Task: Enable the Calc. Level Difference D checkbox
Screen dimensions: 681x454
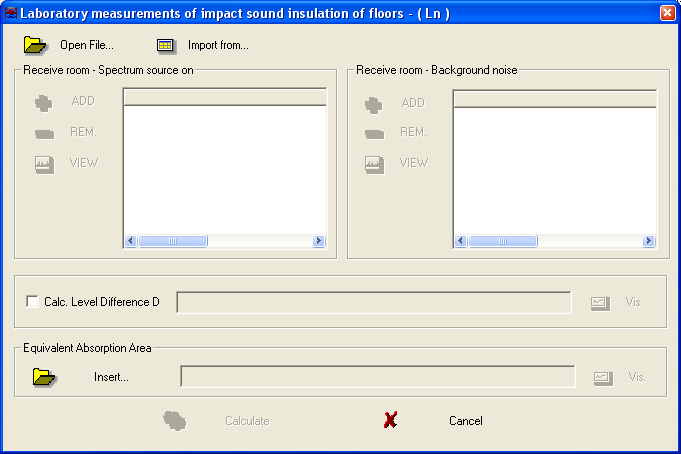Action: (x=32, y=302)
